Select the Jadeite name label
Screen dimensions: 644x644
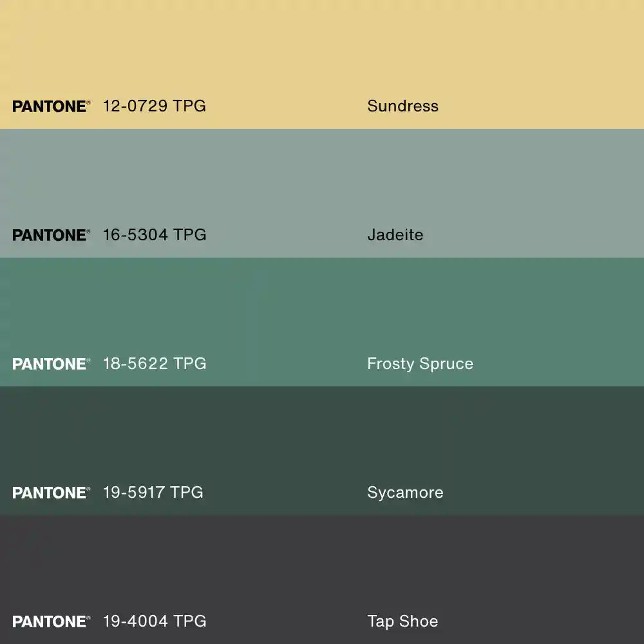[395, 235]
